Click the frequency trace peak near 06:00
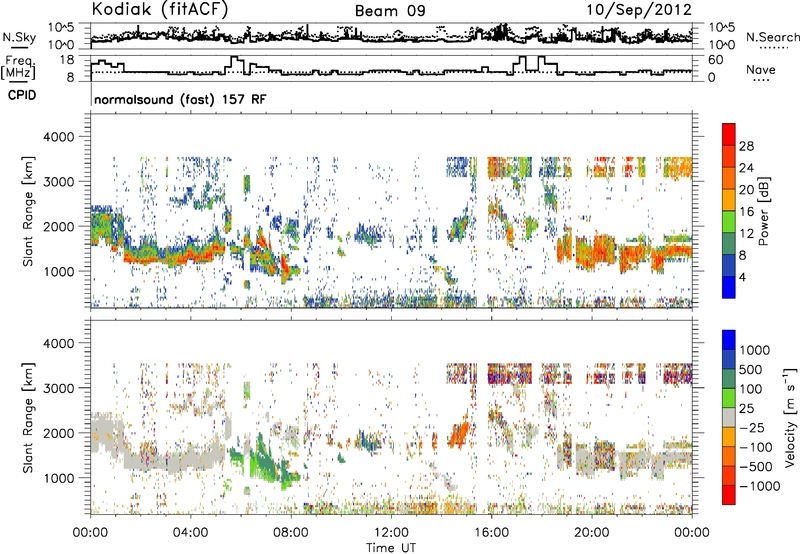The height and width of the screenshot is (554, 800). (236, 59)
